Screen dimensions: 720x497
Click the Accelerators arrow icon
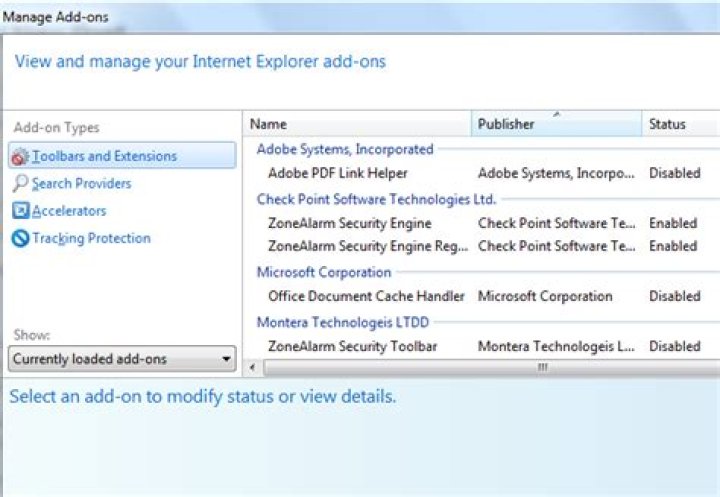point(21,211)
